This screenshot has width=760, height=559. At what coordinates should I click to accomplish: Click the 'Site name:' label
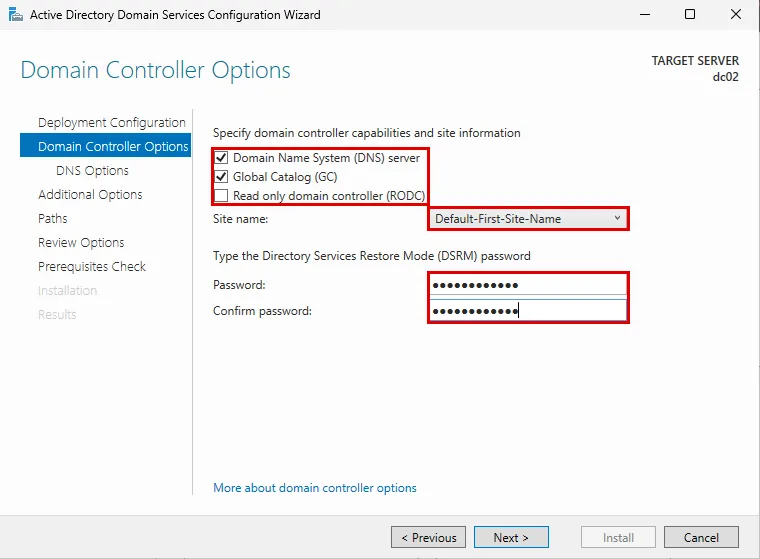240,219
